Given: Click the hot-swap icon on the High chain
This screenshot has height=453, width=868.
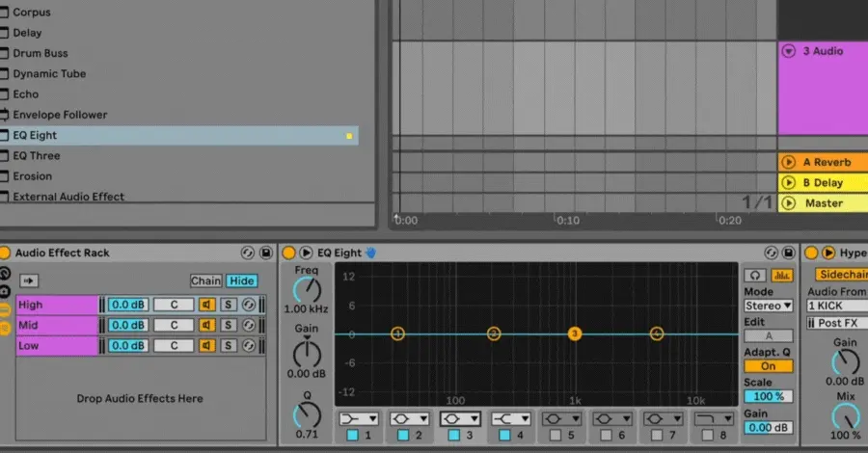Looking at the screenshot, I should pos(249,305).
